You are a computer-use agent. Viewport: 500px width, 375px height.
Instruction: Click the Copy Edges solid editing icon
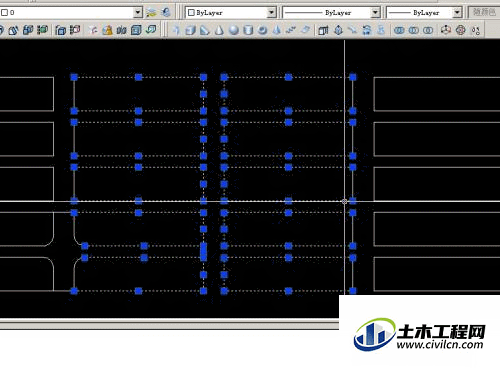(61, 30)
